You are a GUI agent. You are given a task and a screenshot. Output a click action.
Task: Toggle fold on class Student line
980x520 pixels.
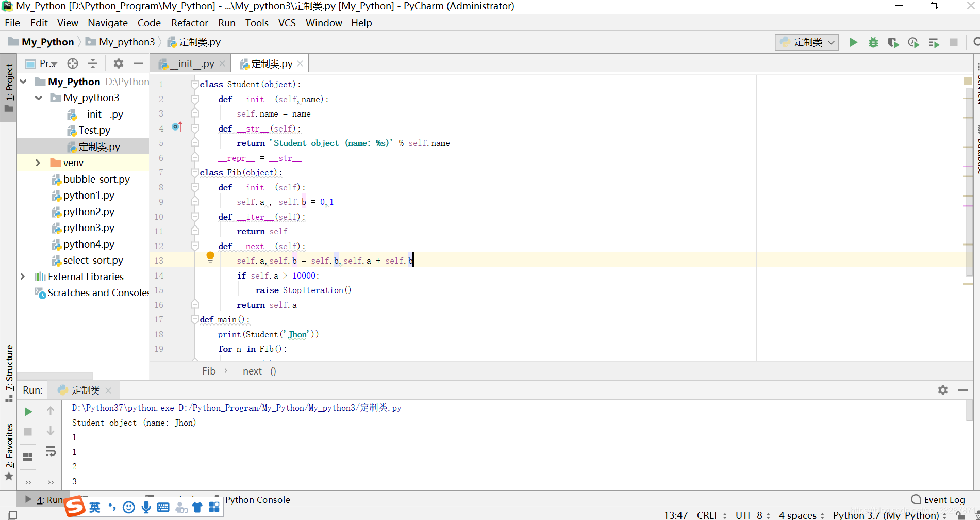coord(194,84)
